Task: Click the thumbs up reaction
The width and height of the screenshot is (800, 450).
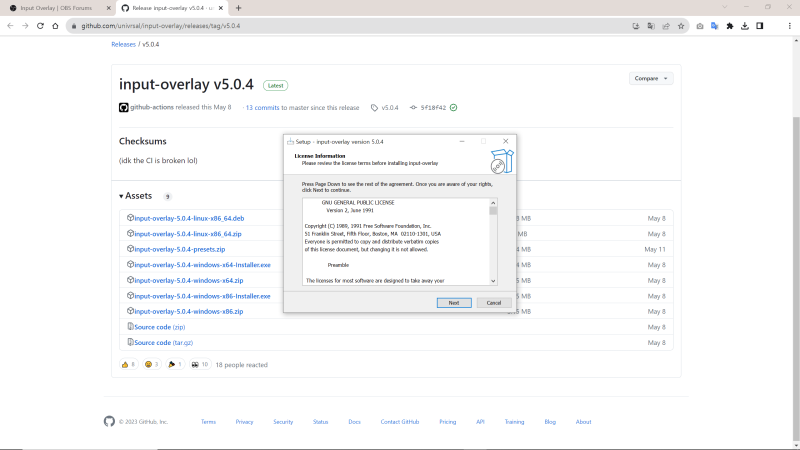Action: (129, 364)
